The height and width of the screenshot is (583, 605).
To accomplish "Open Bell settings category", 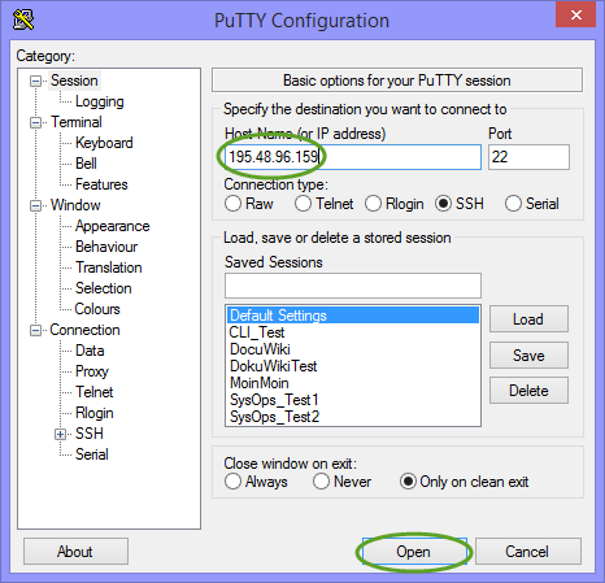I will [86, 164].
